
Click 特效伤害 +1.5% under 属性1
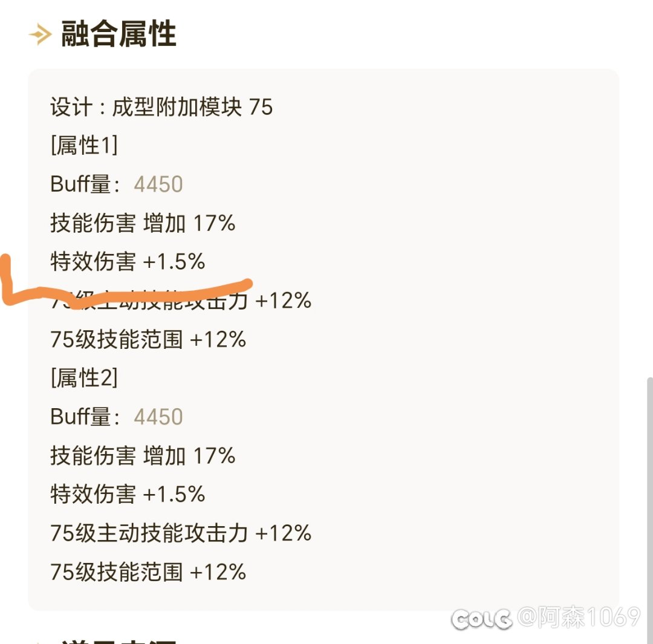128,262
